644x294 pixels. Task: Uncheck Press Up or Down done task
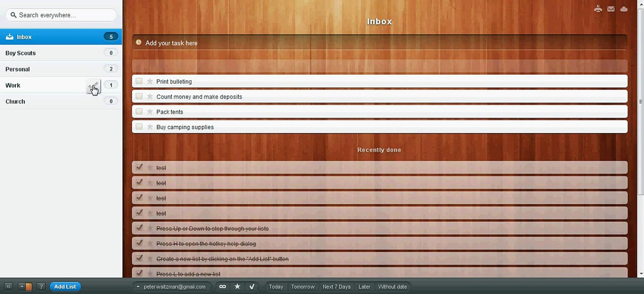point(139,228)
